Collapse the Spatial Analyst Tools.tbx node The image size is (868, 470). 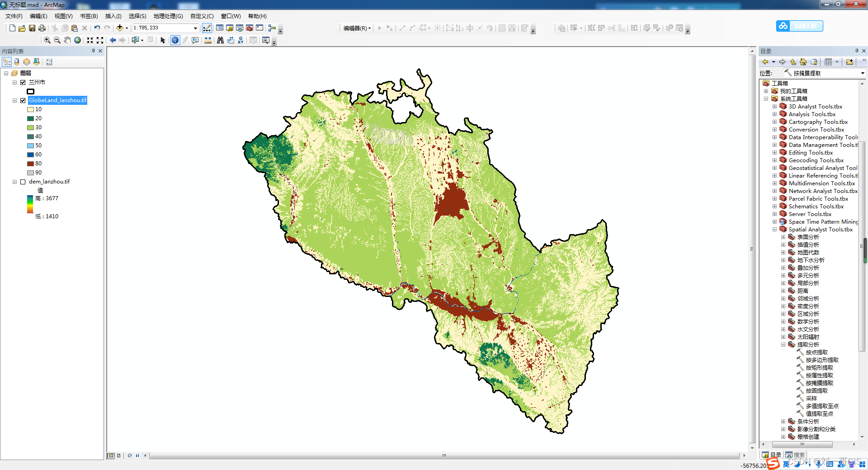(774, 230)
